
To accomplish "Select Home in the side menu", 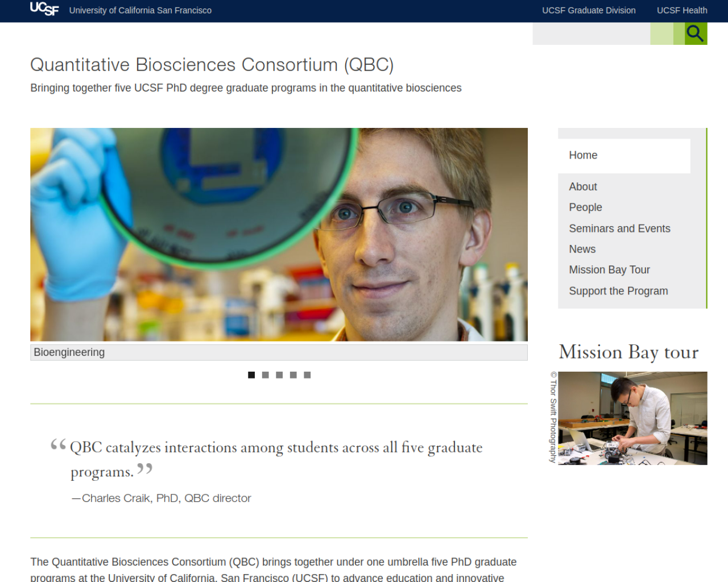I will 624,156.
